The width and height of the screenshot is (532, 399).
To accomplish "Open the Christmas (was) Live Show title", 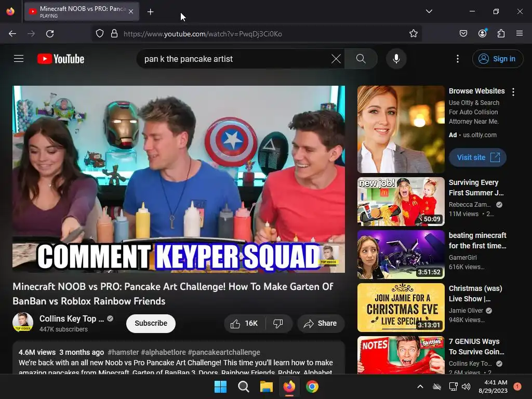I will [475, 294].
